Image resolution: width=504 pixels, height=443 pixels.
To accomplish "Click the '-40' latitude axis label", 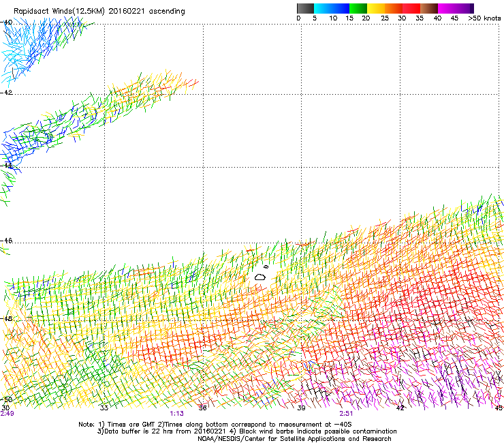I will point(6,22).
